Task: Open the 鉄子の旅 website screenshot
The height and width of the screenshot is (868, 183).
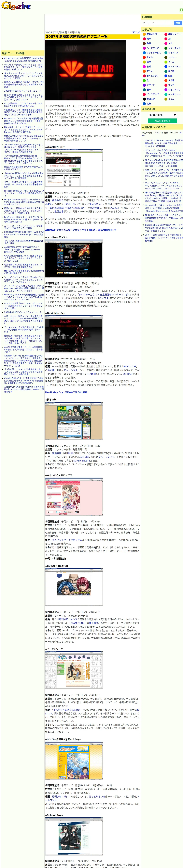Action: 74,421
